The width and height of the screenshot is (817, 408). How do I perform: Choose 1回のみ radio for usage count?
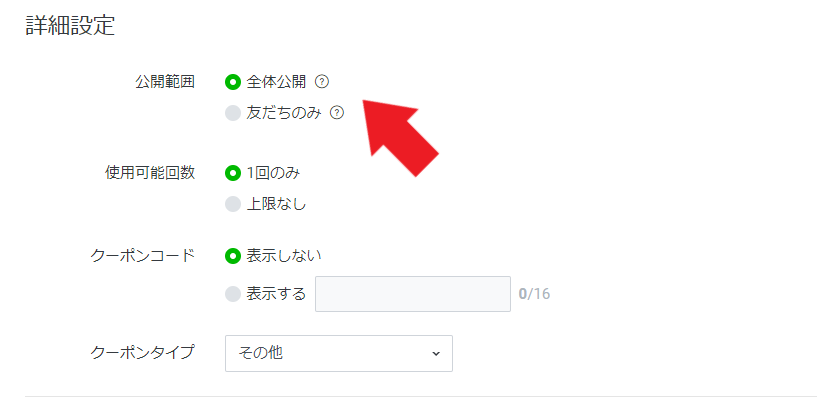[x=233, y=173]
